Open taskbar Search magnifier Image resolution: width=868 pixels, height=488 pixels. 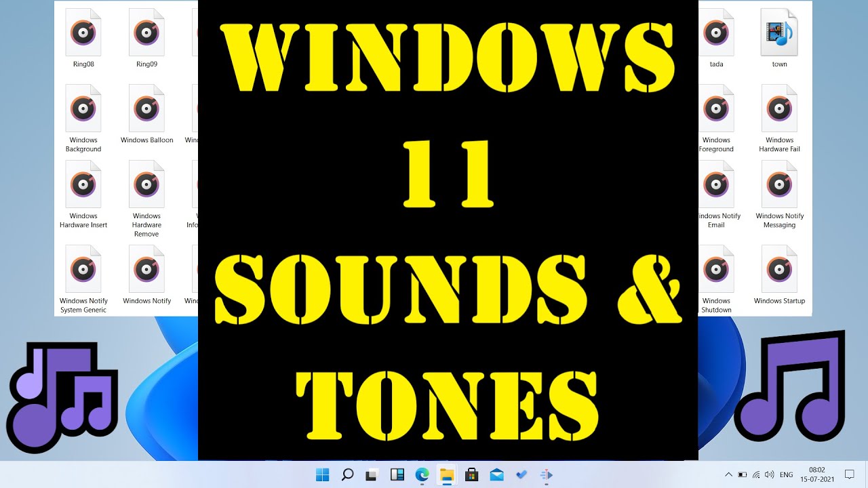click(347, 474)
